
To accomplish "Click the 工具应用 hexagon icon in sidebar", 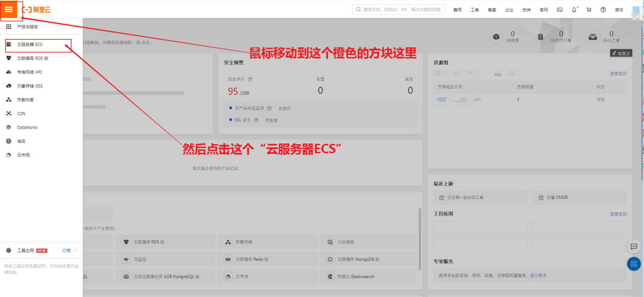I will point(9,251).
